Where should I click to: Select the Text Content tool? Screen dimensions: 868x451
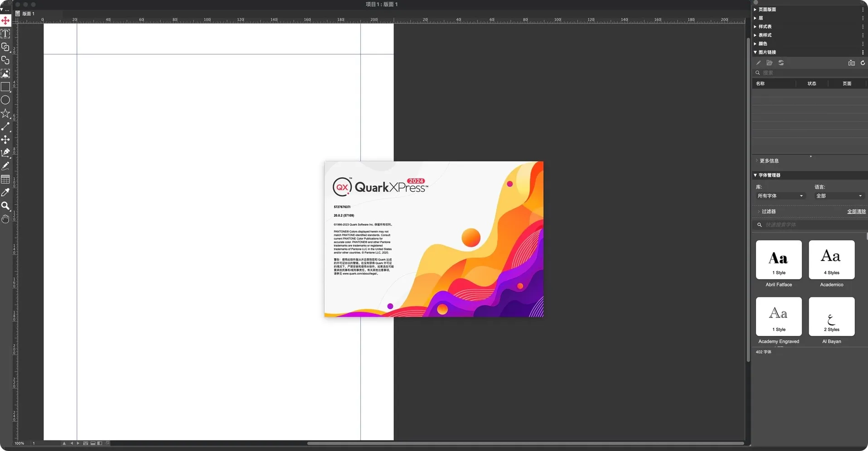coord(5,34)
